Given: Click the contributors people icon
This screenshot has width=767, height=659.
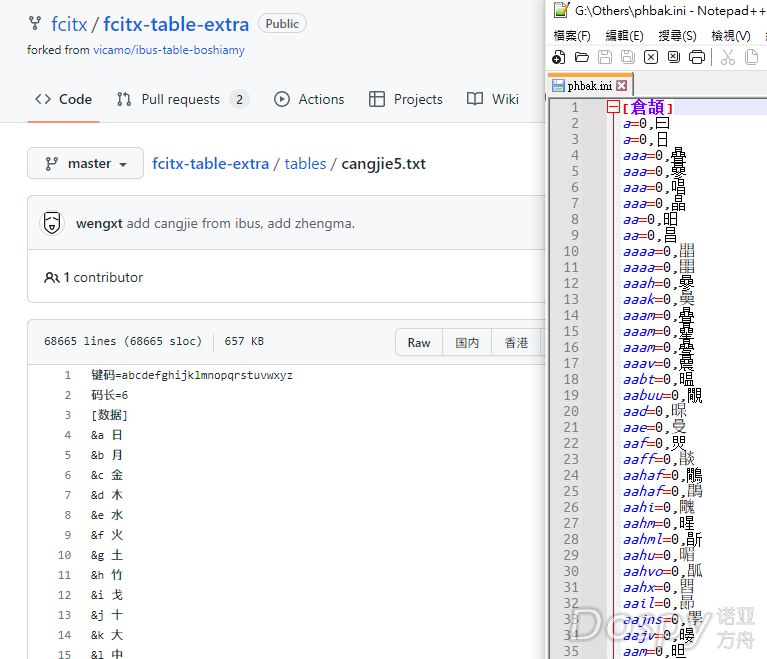Looking at the screenshot, I should tap(51, 278).
